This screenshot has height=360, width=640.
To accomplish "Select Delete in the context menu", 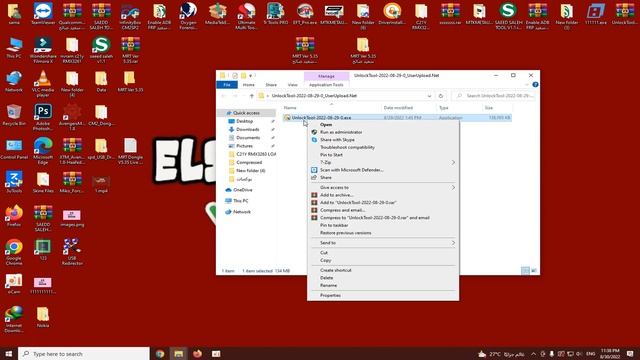I will (383, 278).
